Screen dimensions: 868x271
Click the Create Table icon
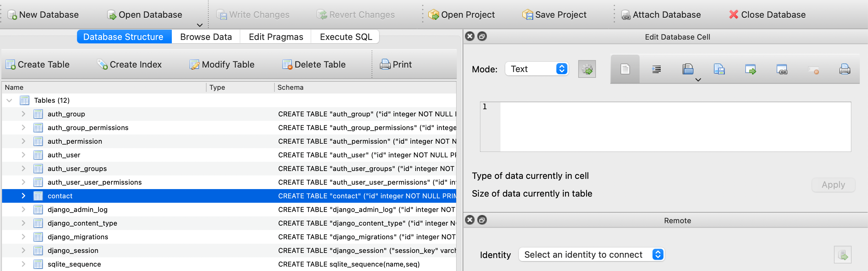tap(11, 65)
